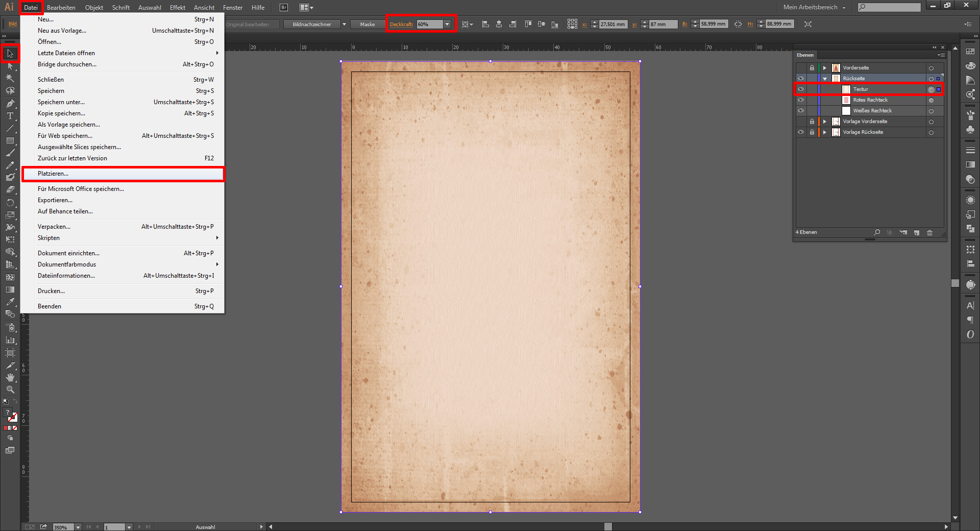Select the Zoom magnifier tool
This screenshot has height=531, width=980.
coord(10,390)
